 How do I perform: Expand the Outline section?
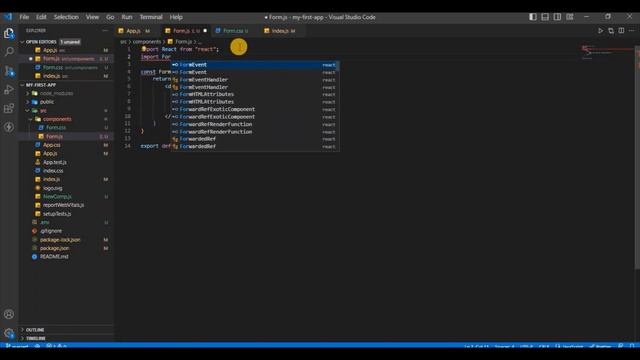(35, 330)
